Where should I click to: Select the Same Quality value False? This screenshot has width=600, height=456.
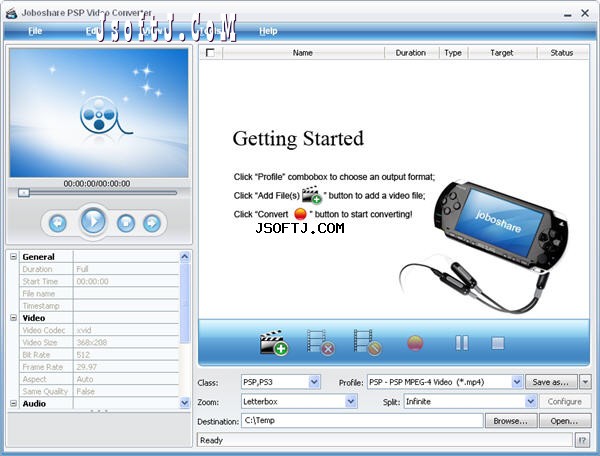[126, 391]
